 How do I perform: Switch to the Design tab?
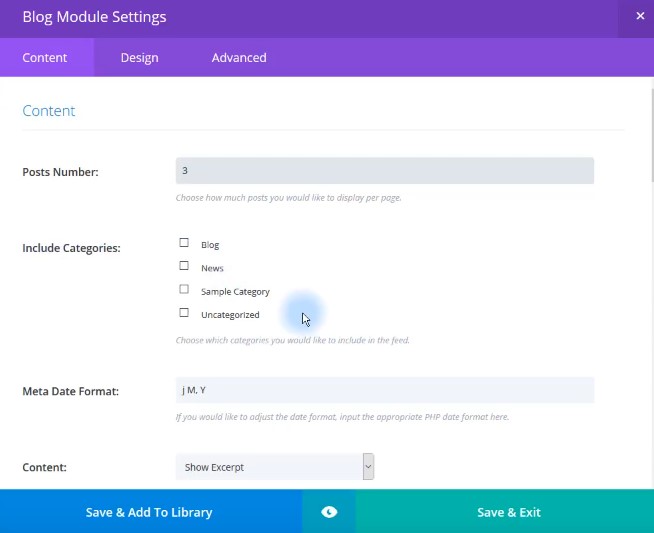tap(139, 58)
